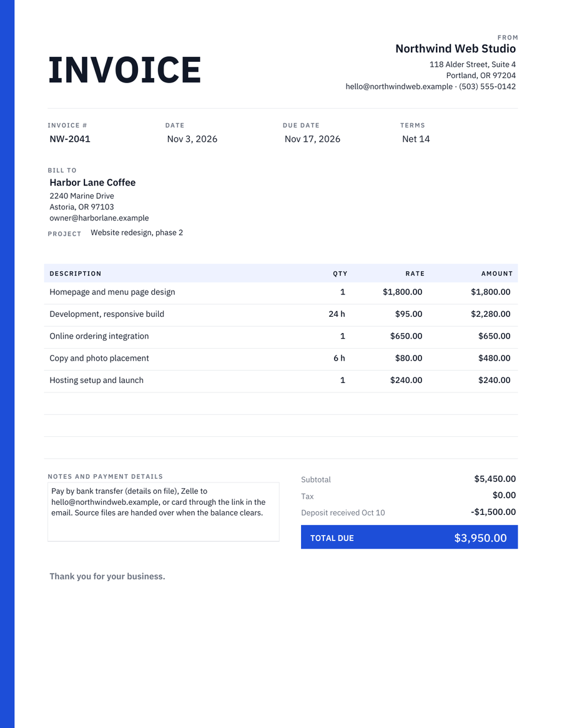
Task: Click the NOTES AND PAYMENT DETAILS label
Action: 106,476
